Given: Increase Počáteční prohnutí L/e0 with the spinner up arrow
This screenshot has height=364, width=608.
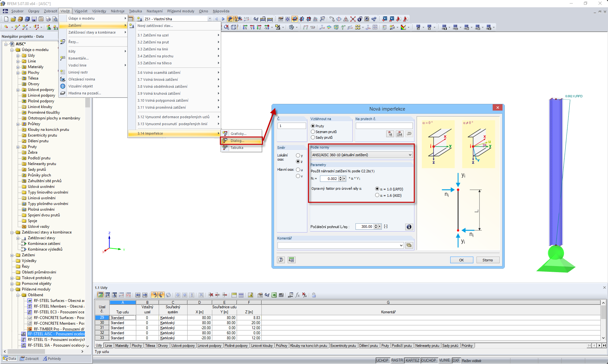Looking at the screenshot, I should click(x=376, y=225).
